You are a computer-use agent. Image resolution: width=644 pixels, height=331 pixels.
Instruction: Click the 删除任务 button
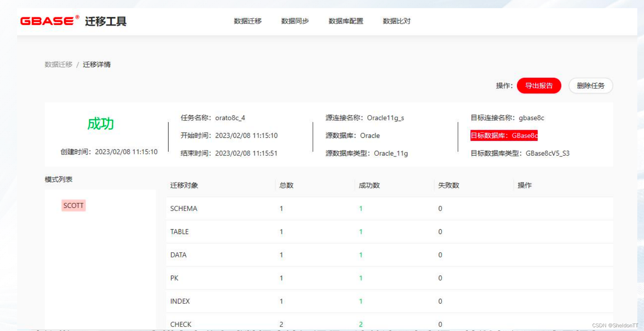click(x=590, y=86)
